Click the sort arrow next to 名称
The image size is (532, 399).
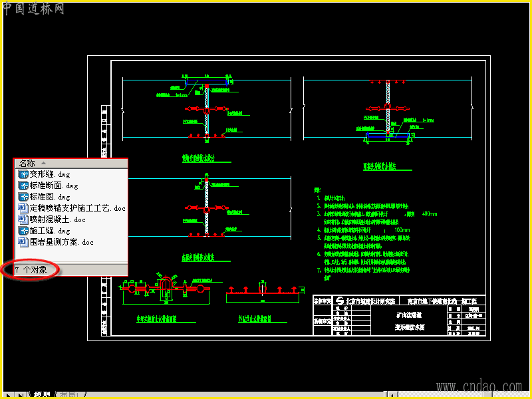tap(43, 164)
